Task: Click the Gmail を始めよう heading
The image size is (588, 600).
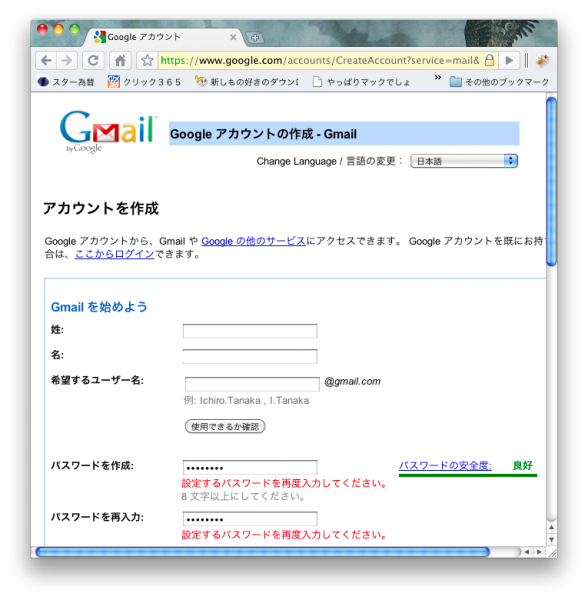Action: (99, 307)
